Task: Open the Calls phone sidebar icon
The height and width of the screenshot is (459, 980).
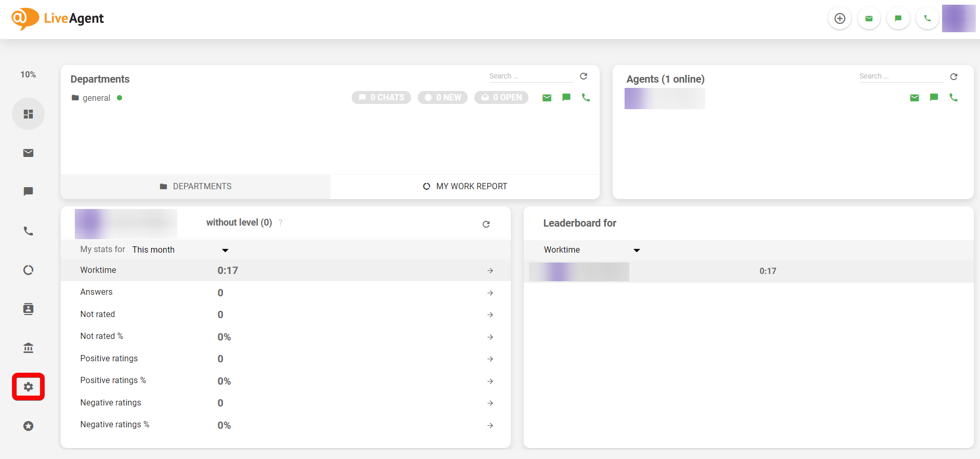Action: coord(28,231)
